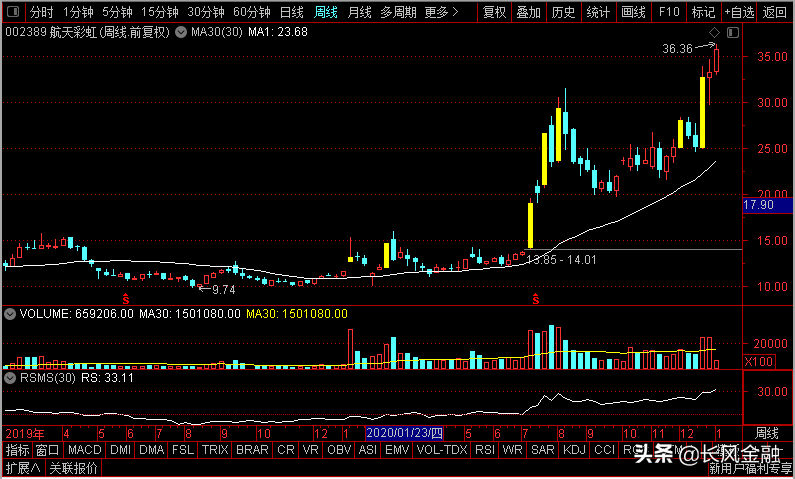Viewport: 795px width, 479px height.
Task: Click the right red S marker under July 2020
Action: [536, 299]
